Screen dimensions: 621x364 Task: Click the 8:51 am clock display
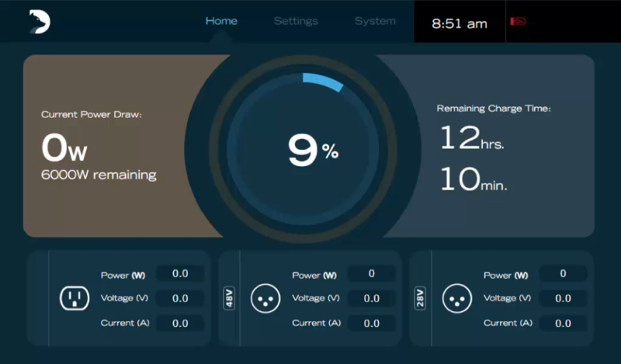click(460, 23)
